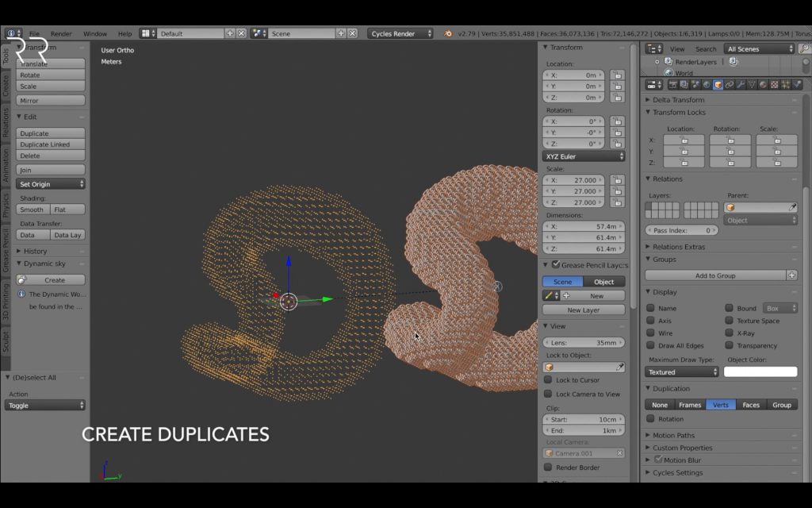Open the Render Layers properties tab
The height and width of the screenshot is (508, 812).
coord(684,84)
